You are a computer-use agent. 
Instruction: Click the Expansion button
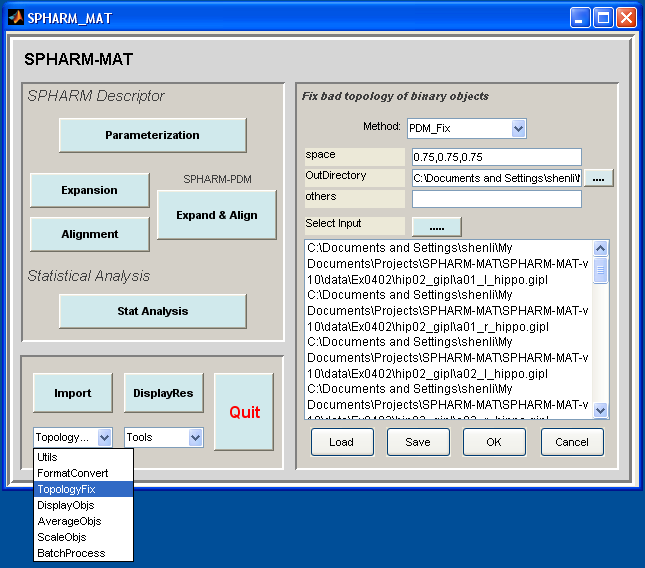90,190
